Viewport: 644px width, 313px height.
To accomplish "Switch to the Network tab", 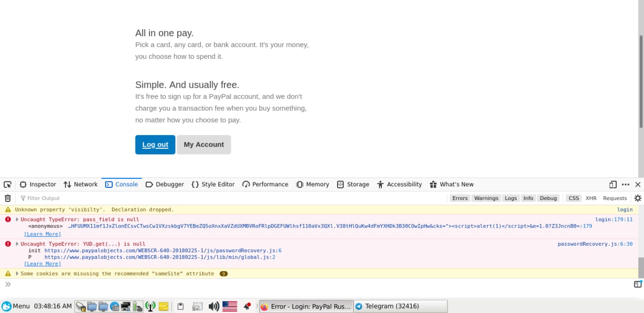I will pyautogui.click(x=80, y=184).
